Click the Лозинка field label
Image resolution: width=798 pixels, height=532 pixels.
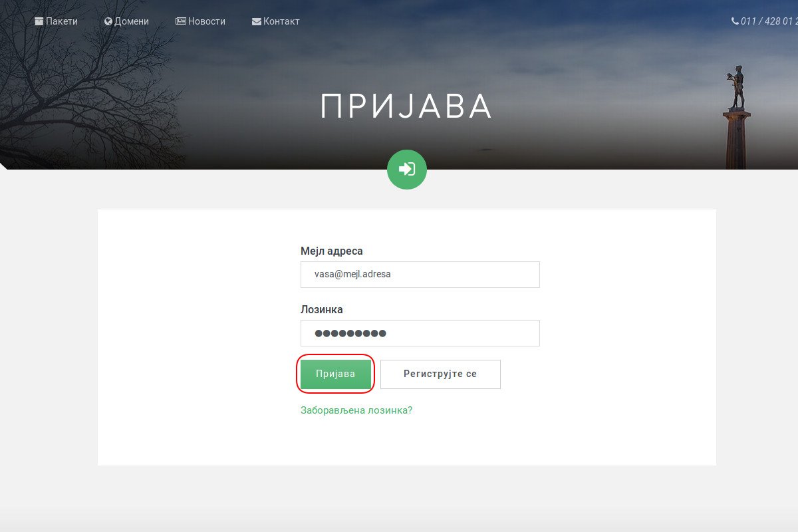[x=322, y=310]
